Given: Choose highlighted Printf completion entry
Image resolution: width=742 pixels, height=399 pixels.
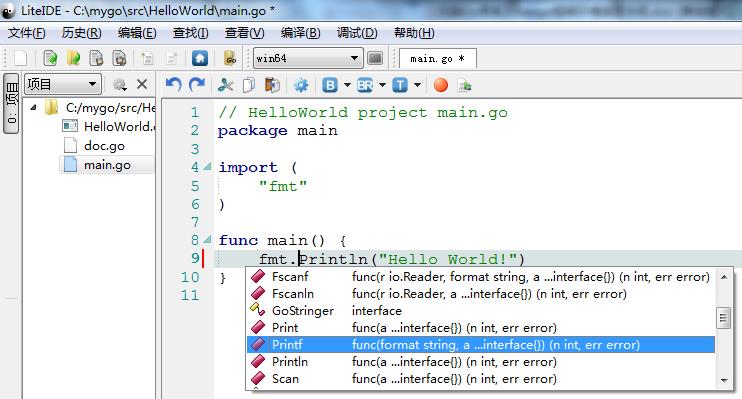Looking at the screenshot, I should (481, 345).
